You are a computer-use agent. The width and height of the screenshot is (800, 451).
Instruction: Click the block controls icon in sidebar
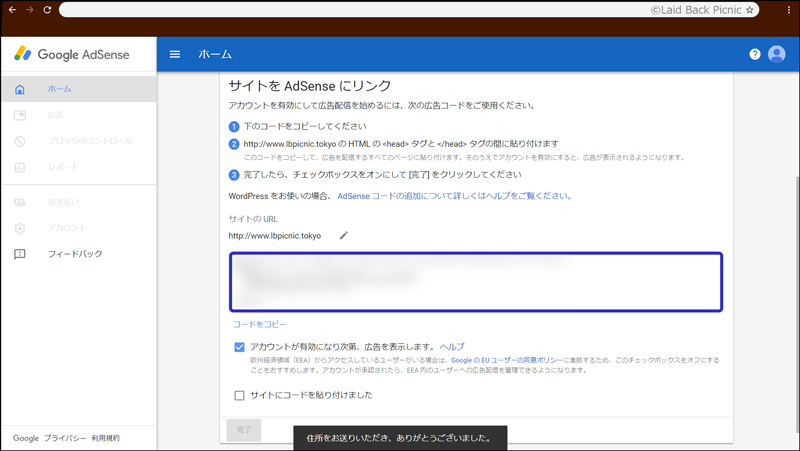point(20,141)
